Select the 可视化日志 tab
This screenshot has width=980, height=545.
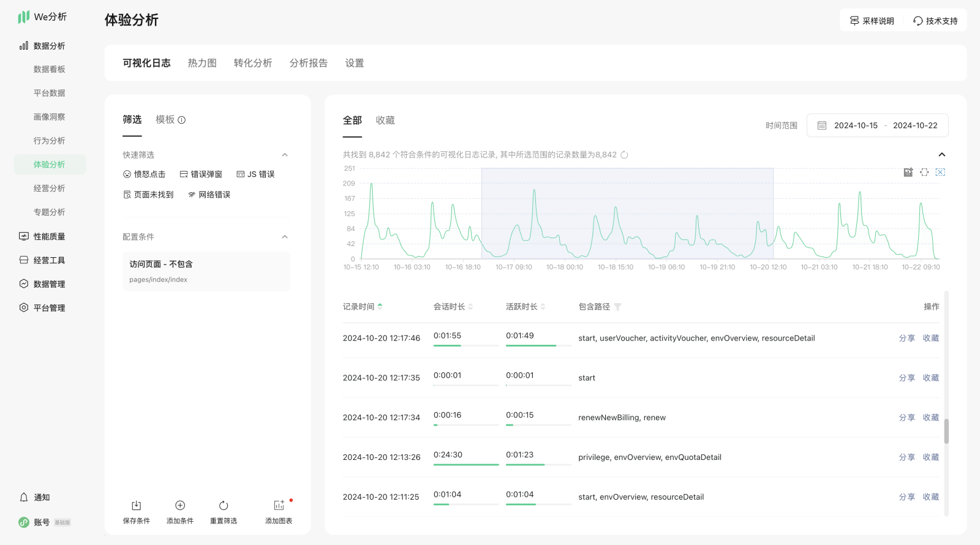pyautogui.click(x=146, y=63)
